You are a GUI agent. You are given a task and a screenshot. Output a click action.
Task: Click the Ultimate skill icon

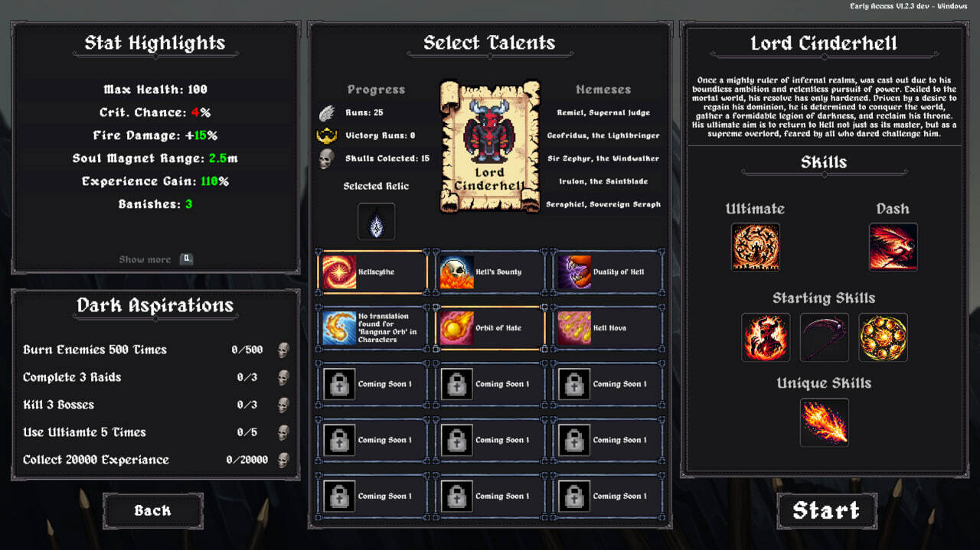756,247
